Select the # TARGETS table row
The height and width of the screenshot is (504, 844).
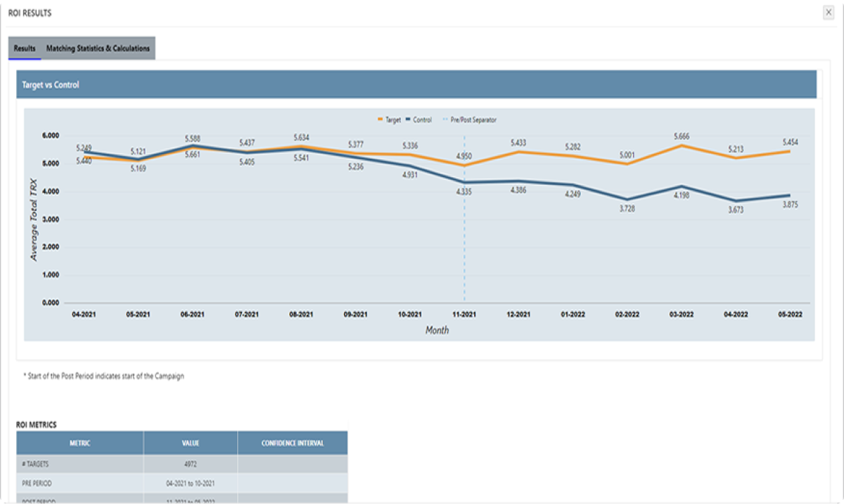(x=181, y=464)
